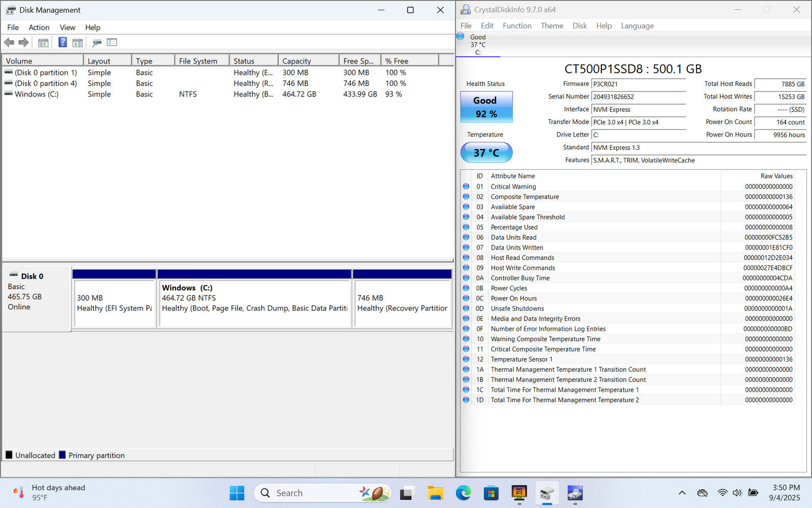The width and height of the screenshot is (812, 508).
Task: Open CrystalDiskInfo Function menu
Action: [x=517, y=25]
